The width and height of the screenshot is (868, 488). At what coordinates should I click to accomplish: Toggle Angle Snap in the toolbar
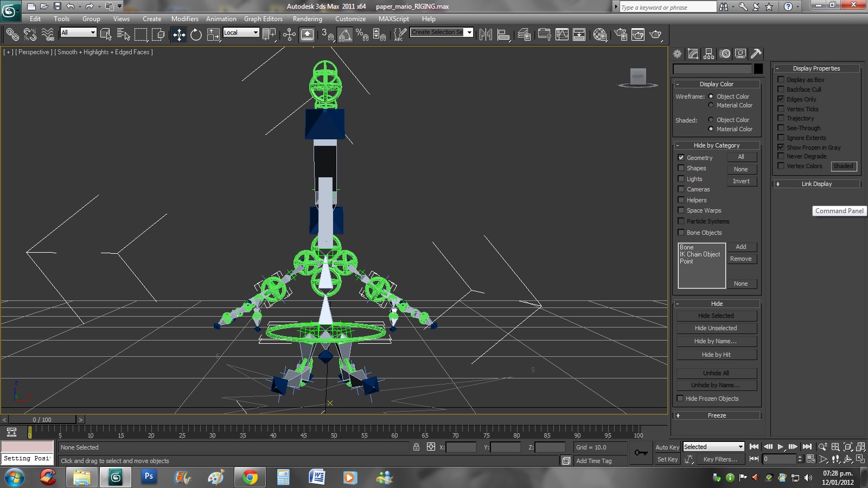point(345,35)
